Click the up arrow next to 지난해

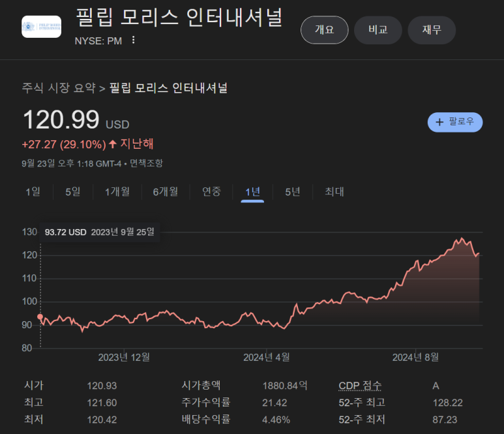[x=113, y=144]
